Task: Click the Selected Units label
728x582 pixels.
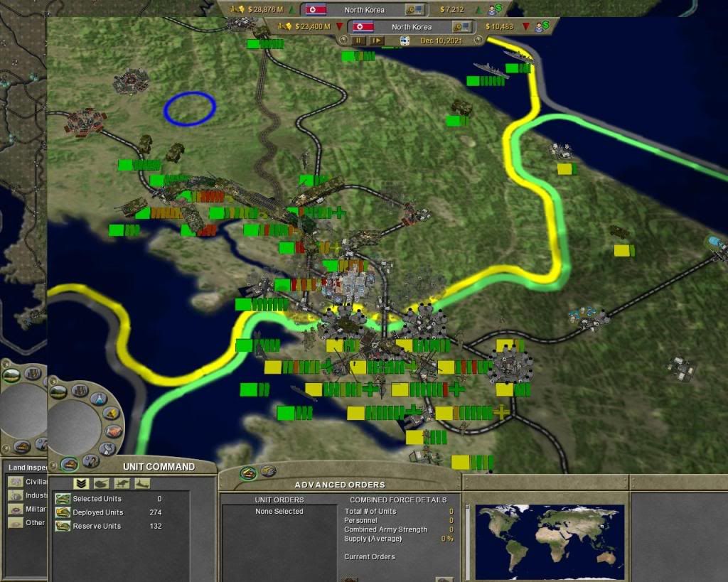Action: point(97,499)
